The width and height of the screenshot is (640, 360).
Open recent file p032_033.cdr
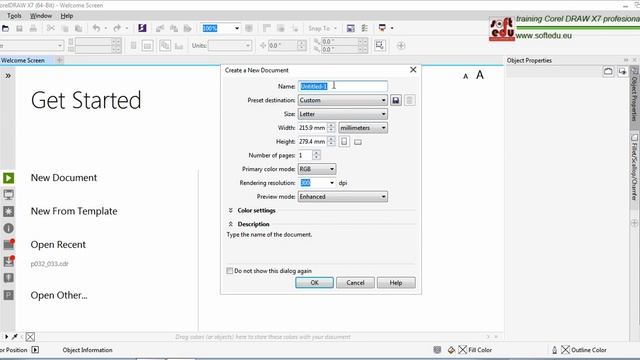49,264
